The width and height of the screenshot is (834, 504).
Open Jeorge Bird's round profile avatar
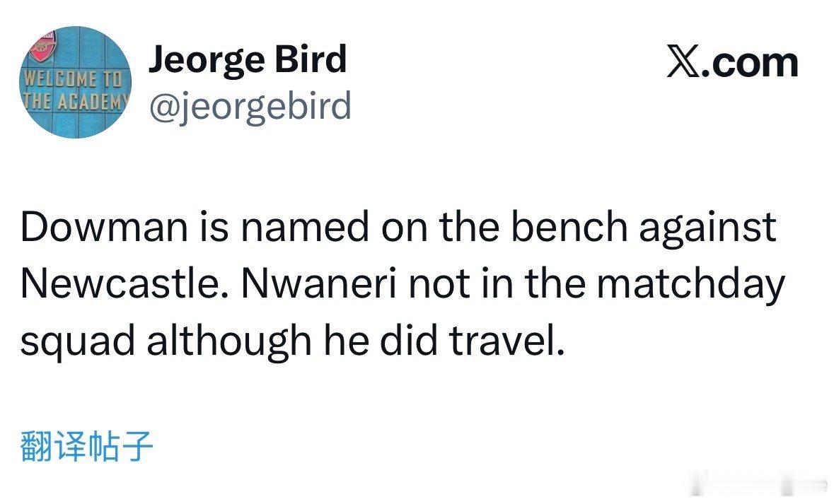click(x=75, y=82)
